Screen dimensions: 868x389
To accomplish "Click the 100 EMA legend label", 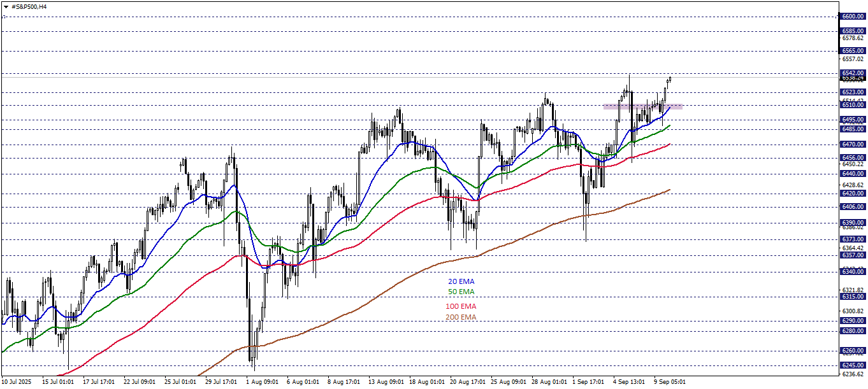I will click(461, 306).
